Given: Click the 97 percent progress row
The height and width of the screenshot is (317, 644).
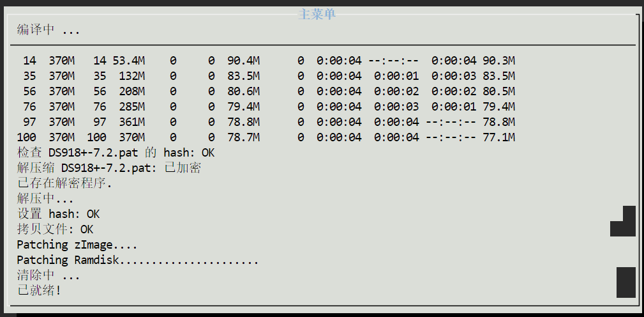Looking at the screenshot, I should (x=266, y=121).
